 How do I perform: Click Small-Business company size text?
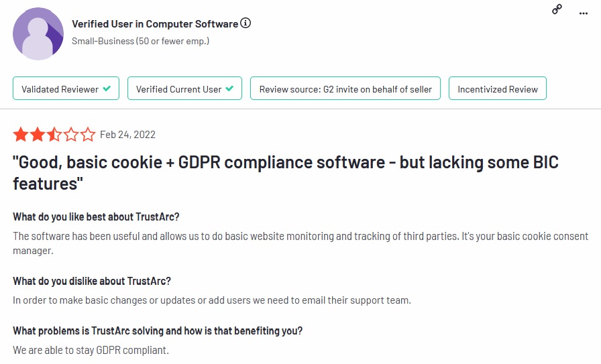(x=140, y=41)
